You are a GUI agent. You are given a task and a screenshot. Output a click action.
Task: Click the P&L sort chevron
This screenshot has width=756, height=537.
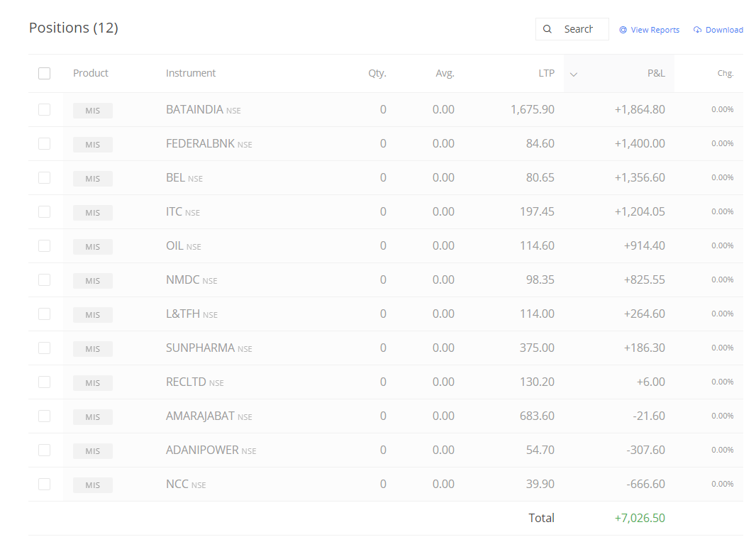click(573, 74)
